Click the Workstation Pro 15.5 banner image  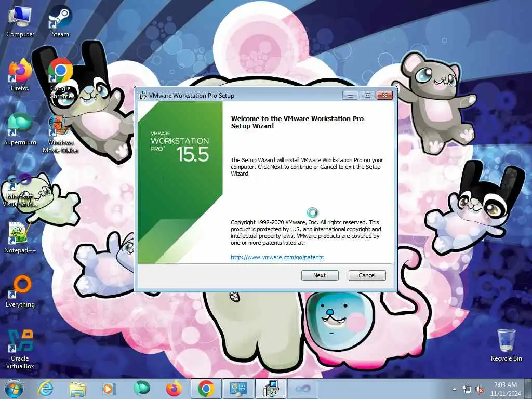(x=180, y=182)
